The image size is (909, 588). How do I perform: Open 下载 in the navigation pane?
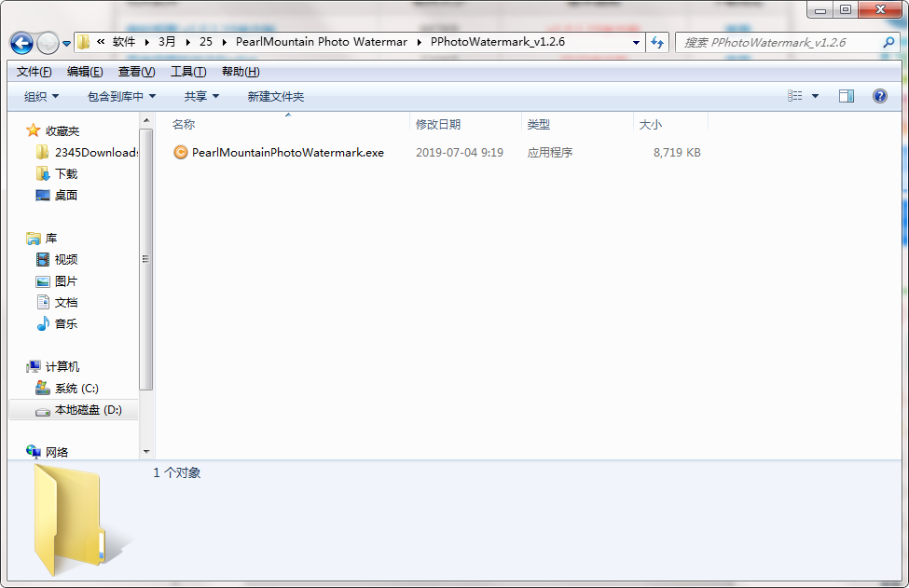pyautogui.click(x=66, y=174)
